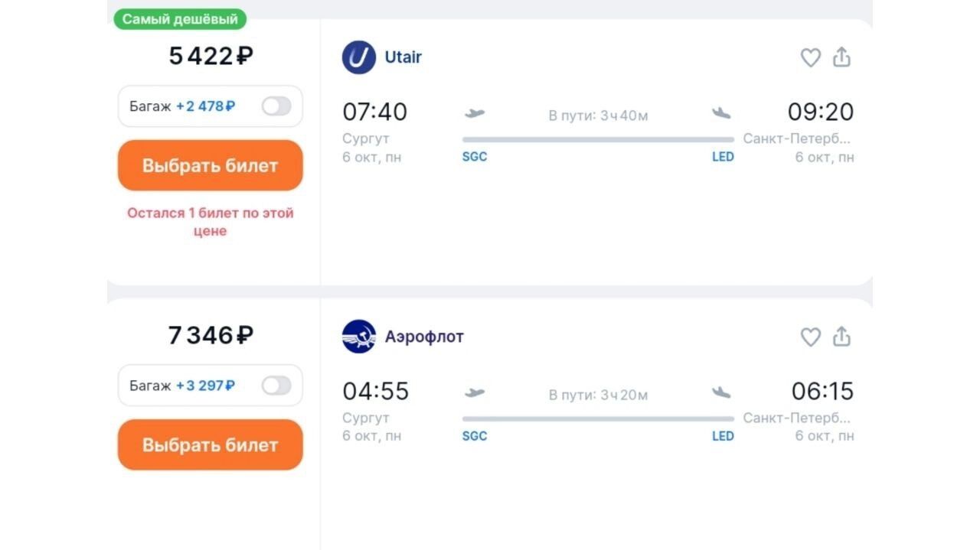Choose the Аэрофлот ticket with Выбрать билет

point(211,445)
